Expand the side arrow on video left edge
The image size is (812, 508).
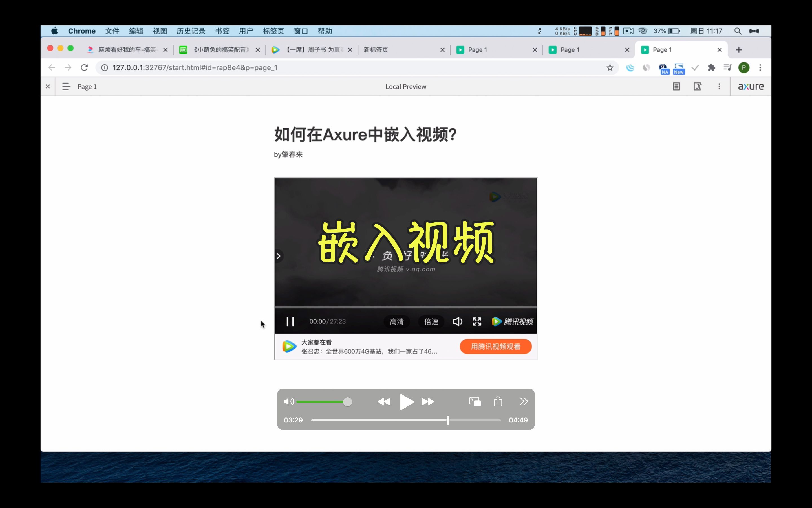278,256
